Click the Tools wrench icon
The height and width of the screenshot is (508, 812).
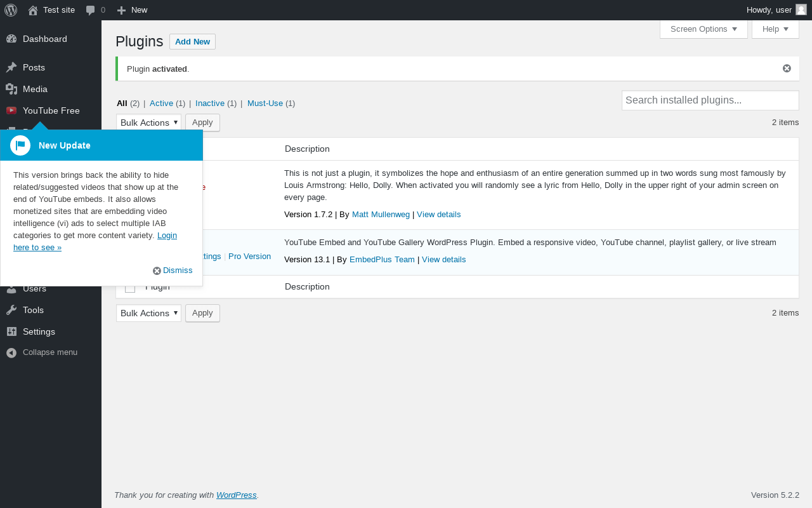[11, 310]
